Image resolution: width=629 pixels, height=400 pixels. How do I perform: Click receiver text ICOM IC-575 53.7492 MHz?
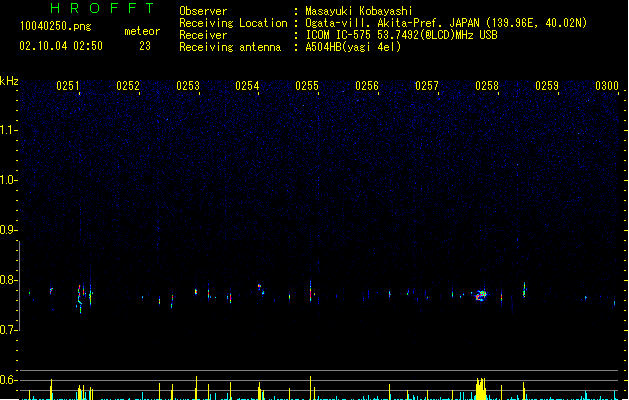click(x=401, y=35)
